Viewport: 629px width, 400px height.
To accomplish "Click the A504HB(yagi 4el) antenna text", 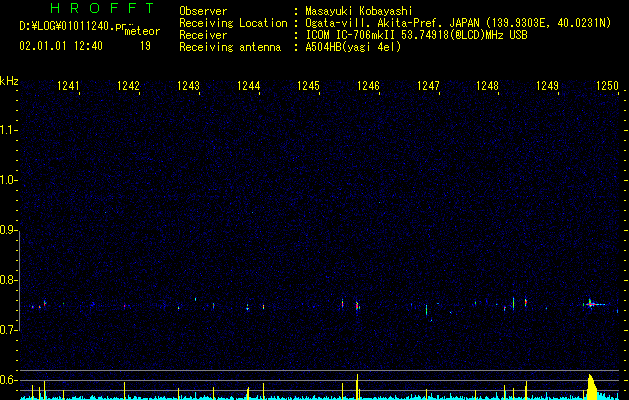I will coord(353,47).
